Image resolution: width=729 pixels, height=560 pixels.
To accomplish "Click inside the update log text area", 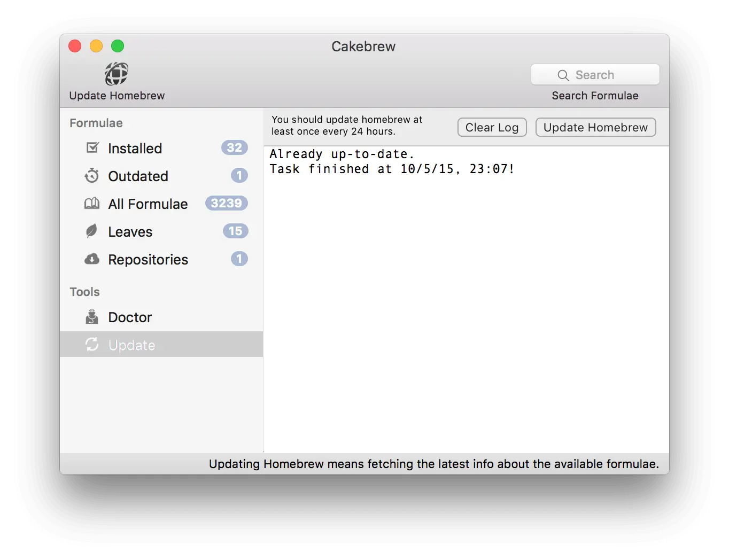I will point(466,299).
